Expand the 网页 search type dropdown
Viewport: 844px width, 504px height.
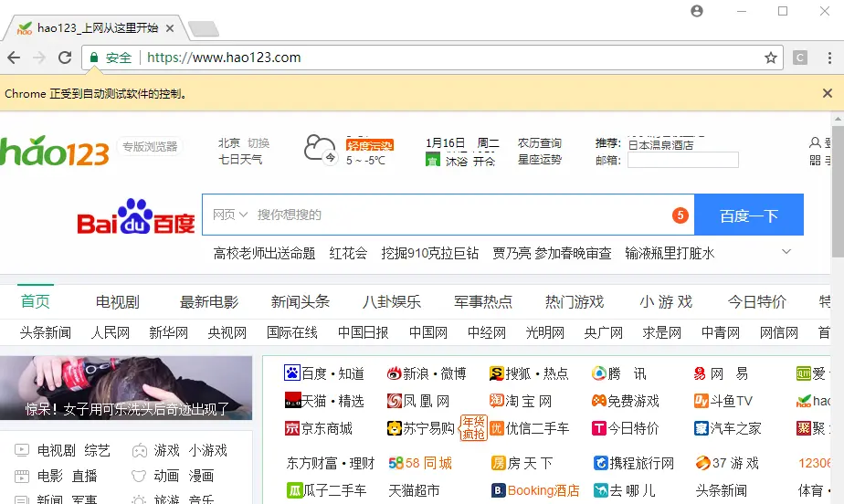pyautogui.click(x=230, y=215)
